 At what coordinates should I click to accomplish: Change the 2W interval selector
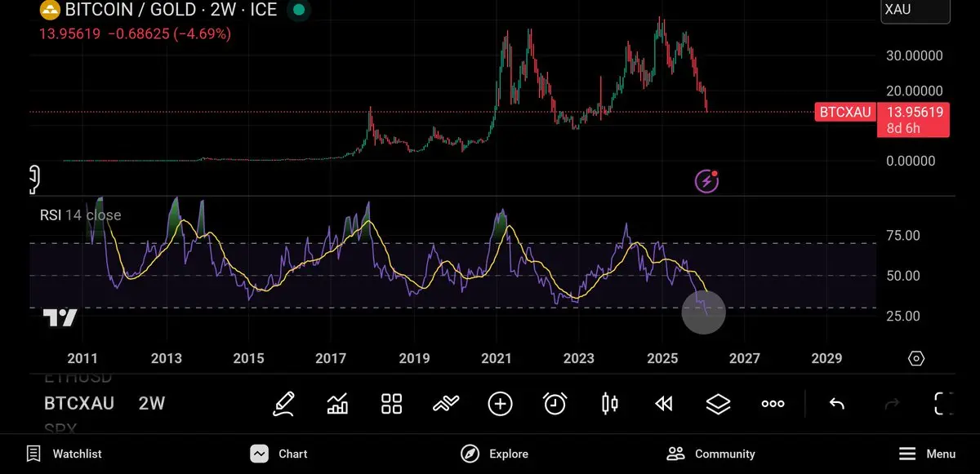point(152,404)
